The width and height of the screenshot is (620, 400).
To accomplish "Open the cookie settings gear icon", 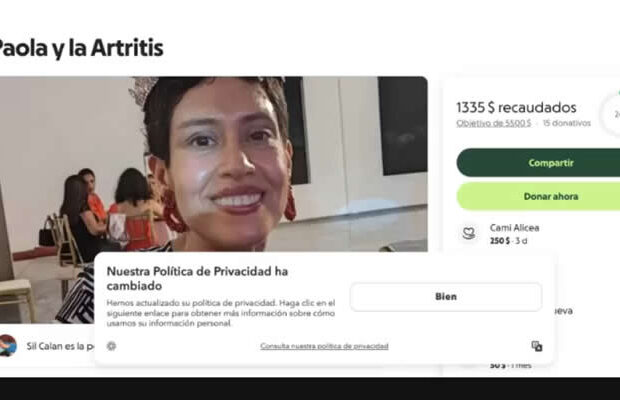I will point(112,346).
